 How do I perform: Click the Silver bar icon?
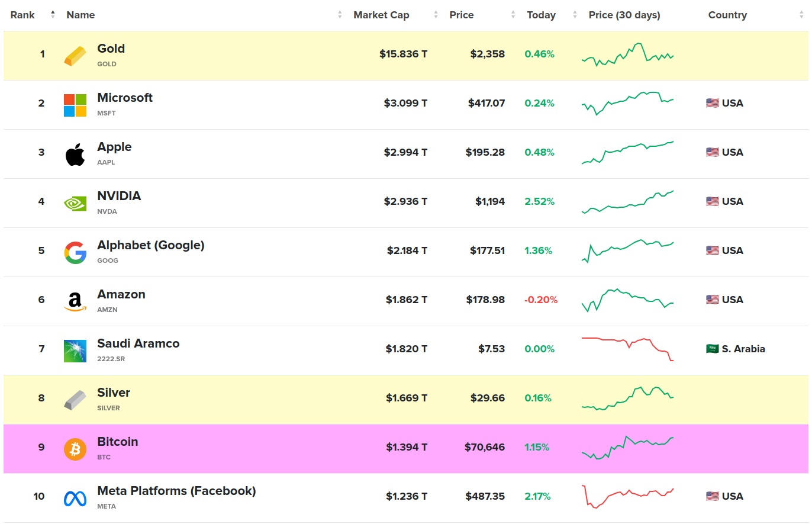point(75,400)
